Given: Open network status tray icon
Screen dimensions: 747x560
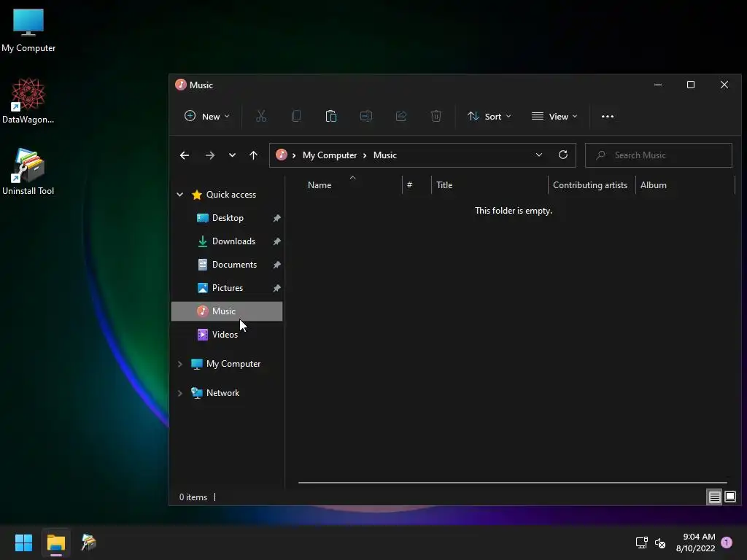Looking at the screenshot, I should tap(642, 542).
